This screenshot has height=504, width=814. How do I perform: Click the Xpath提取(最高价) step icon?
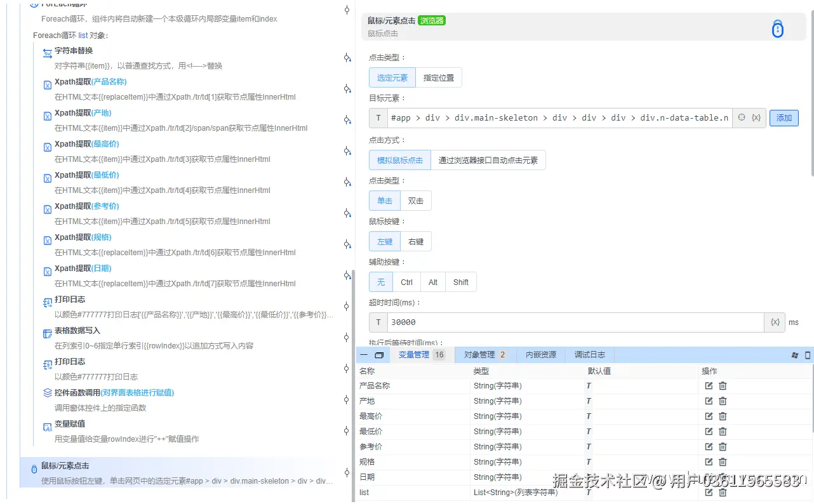click(x=47, y=147)
